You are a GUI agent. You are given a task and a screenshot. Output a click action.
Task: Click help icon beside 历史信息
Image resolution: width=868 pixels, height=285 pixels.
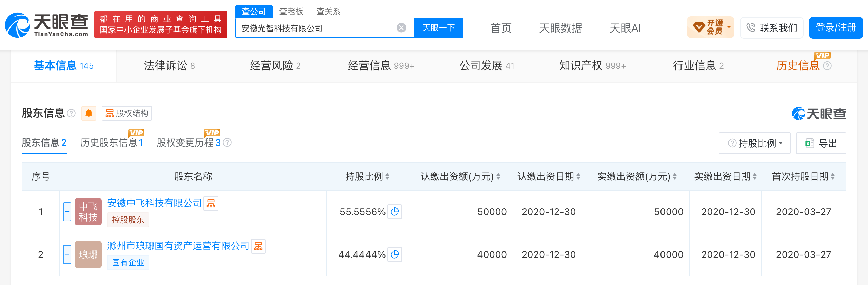pyautogui.click(x=827, y=66)
